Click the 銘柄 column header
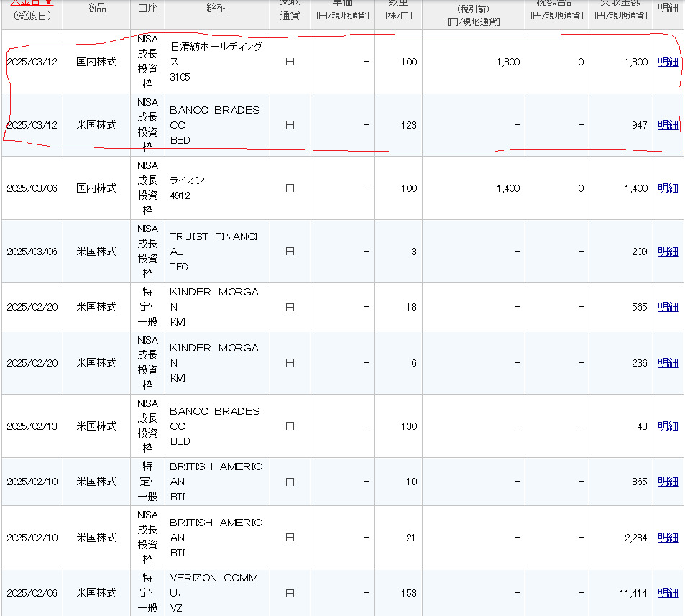This screenshot has width=685, height=616. click(216, 8)
